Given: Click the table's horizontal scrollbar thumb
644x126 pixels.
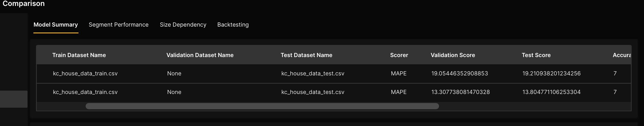Looking at the screenshot, I should point(262,106).
